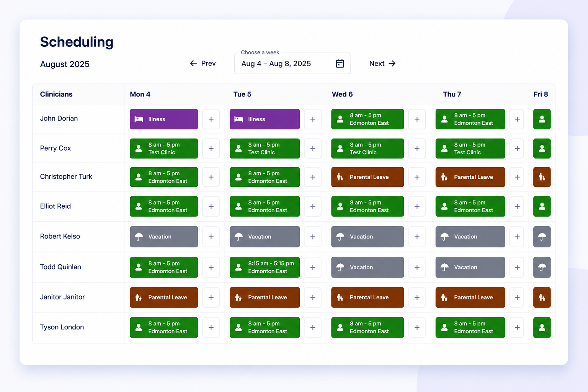Click the Fri 8 column header
Image resolution: width=588 pixels, height=392 pixels.
pos(541,94)
